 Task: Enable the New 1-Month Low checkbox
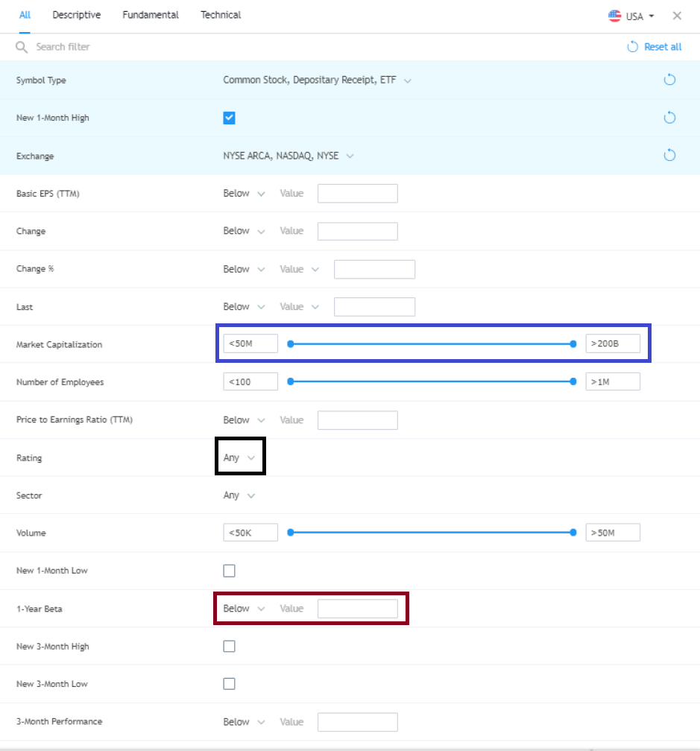pos(229,571)
